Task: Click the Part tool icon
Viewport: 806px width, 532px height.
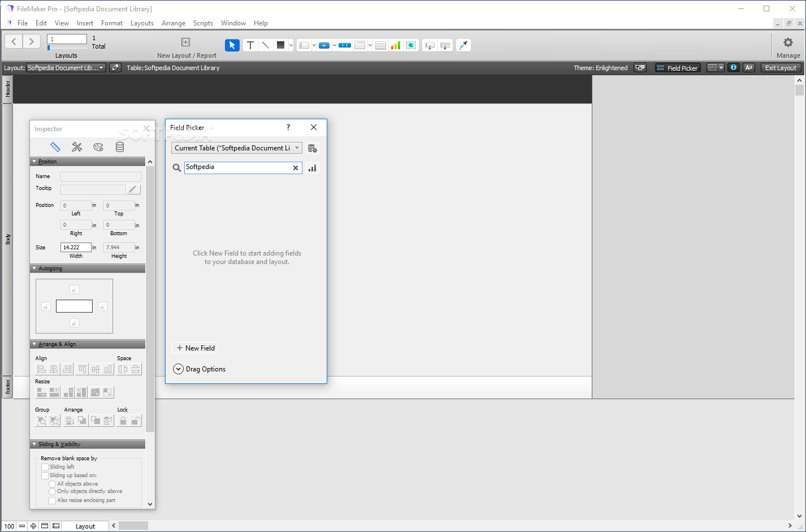Action: [x=445, y=45]
